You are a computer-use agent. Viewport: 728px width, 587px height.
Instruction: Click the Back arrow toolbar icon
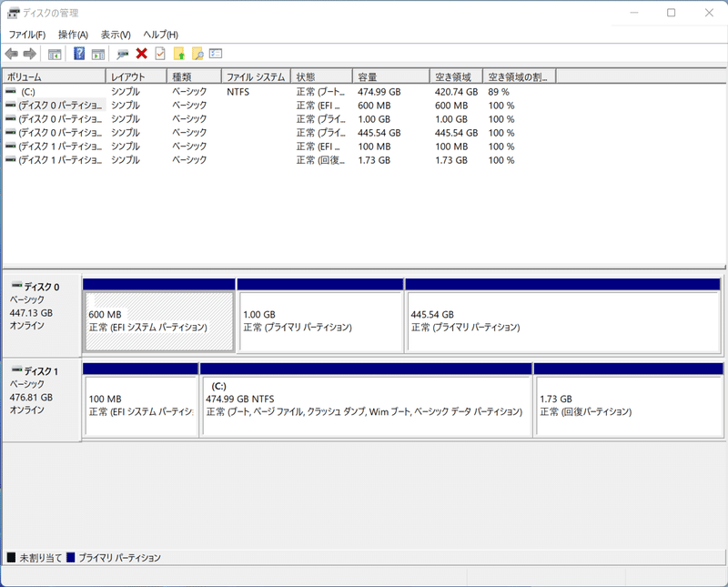[x=12, y=54]
